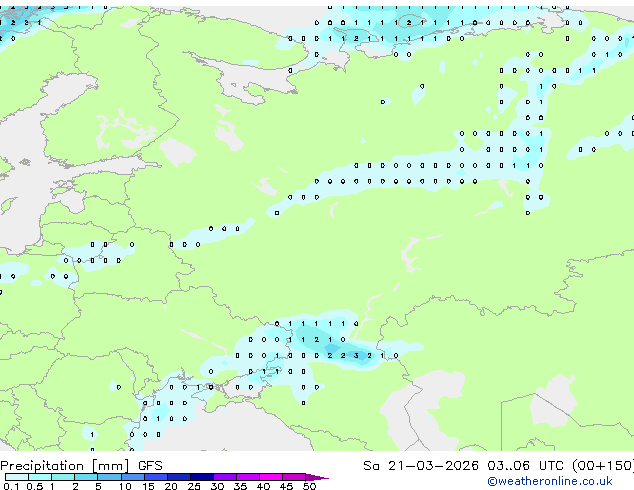Click legend label '0.5'
The height and width of the screenshot is (490, 634).
[35, 486]
